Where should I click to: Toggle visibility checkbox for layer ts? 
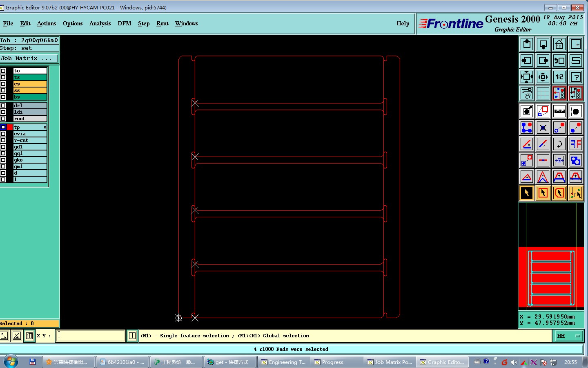coord(3,77)
